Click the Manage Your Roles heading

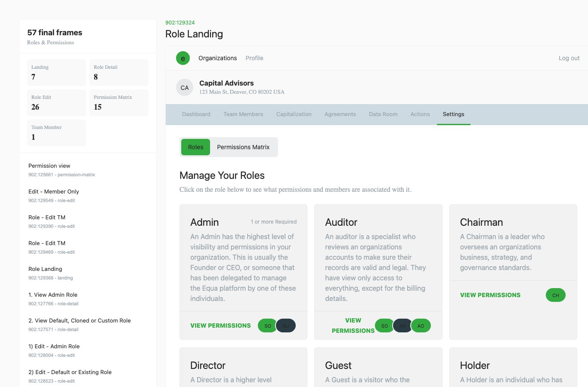point(222,175)
